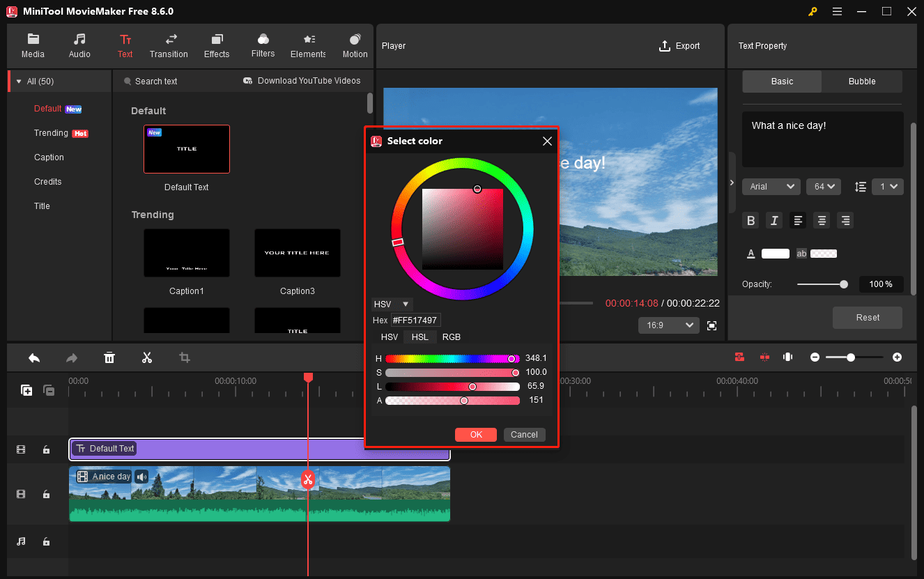Select the Caption3 text template thumbnail

click(298, 252)
